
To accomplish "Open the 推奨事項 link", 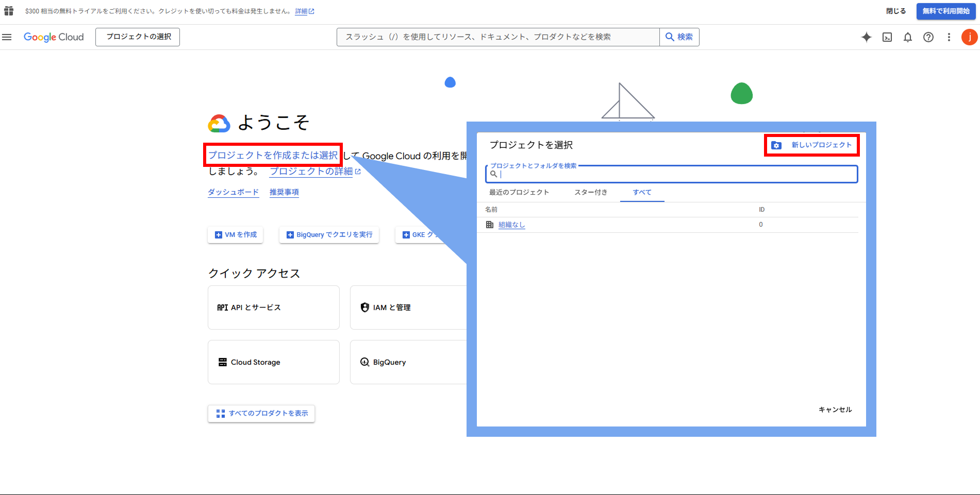I will (x=284, y=192).
